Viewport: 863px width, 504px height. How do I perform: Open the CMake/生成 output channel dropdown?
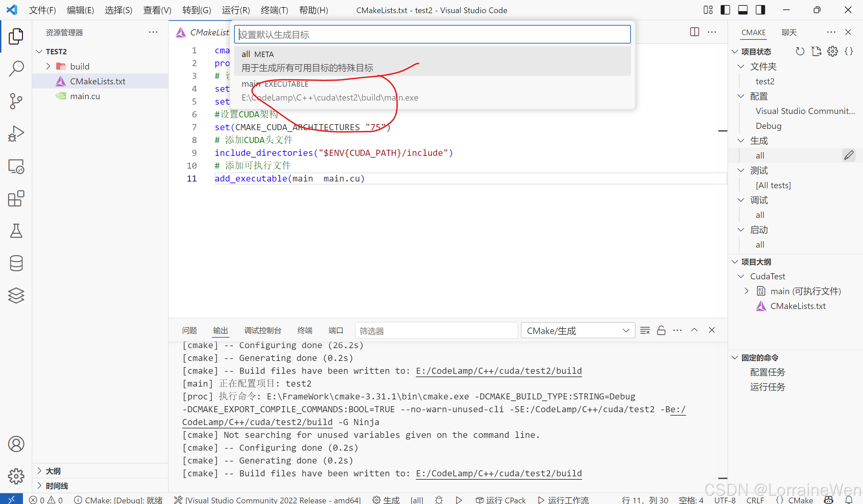(x=578, y=331)
